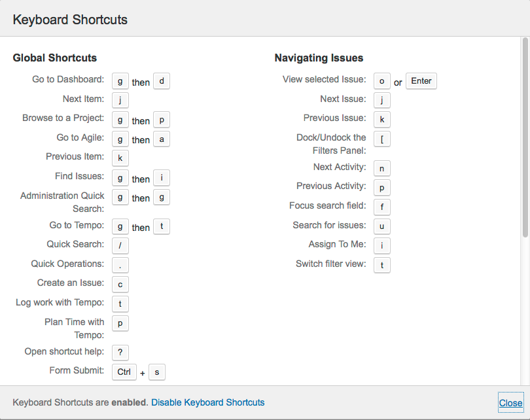Click the Navigating Issues section heading
The width and height of the screenshot is (530, 420).
319,58
